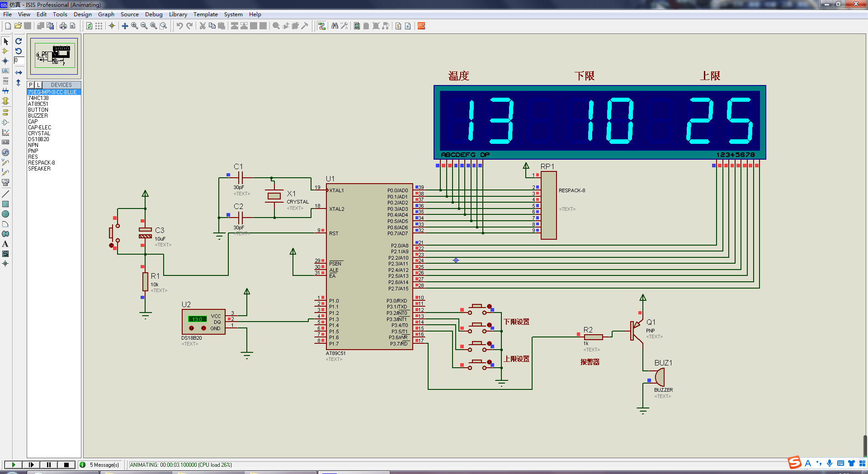Image resolution: width=868 pixels, height=474 pixels.
Task: Select the Text Script tool
Action: [x=5, y=81]
